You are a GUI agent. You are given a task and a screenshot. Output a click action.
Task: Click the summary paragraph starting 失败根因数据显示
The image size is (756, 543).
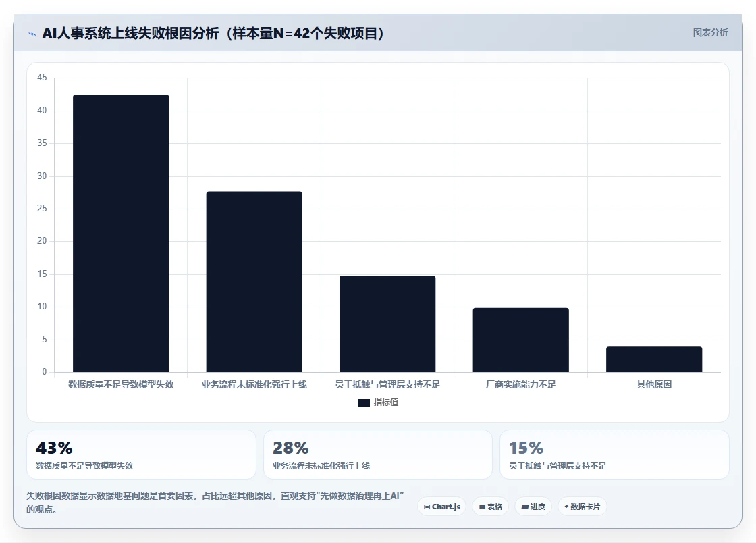pyautogui.click(x=215, y=502)
